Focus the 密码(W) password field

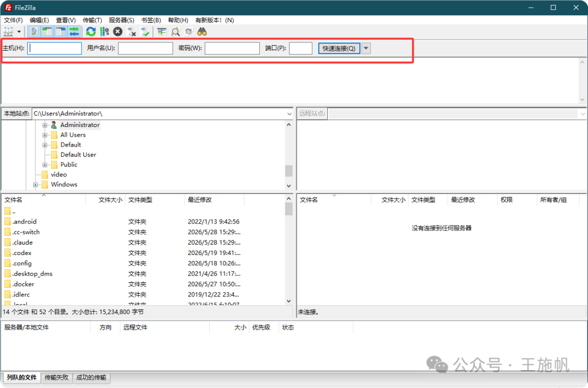232,48
